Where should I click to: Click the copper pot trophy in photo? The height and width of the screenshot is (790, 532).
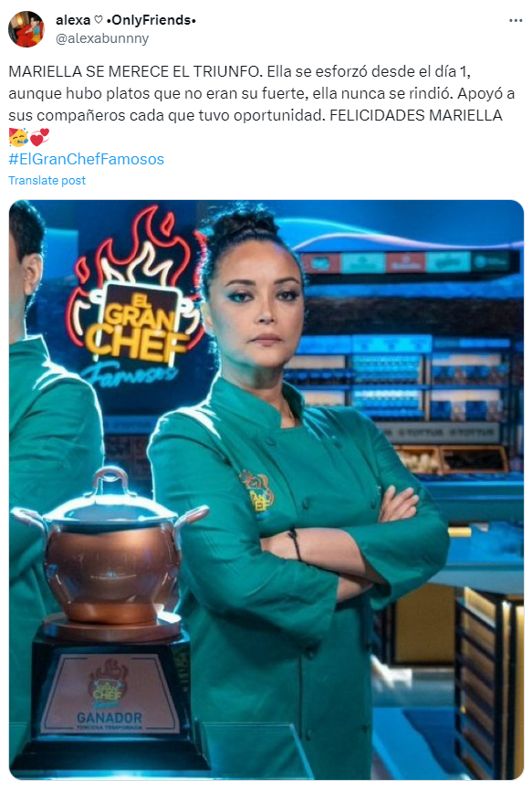pos(109,549)
